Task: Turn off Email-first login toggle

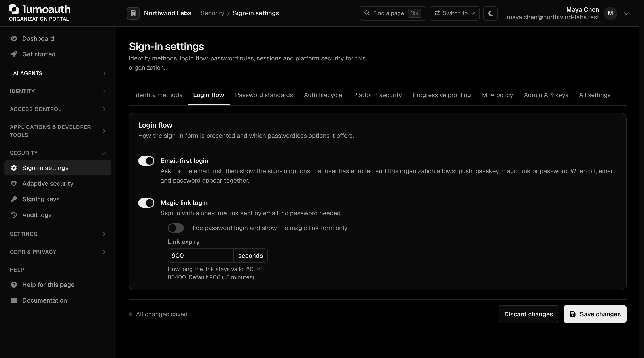Action: tap(146, 161)
